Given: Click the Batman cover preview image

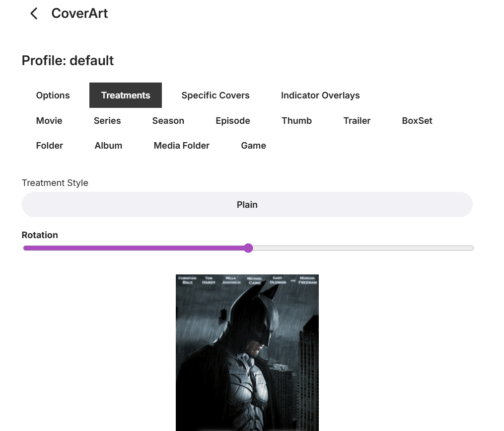Looking at the screenshot, I should point(247,353).
